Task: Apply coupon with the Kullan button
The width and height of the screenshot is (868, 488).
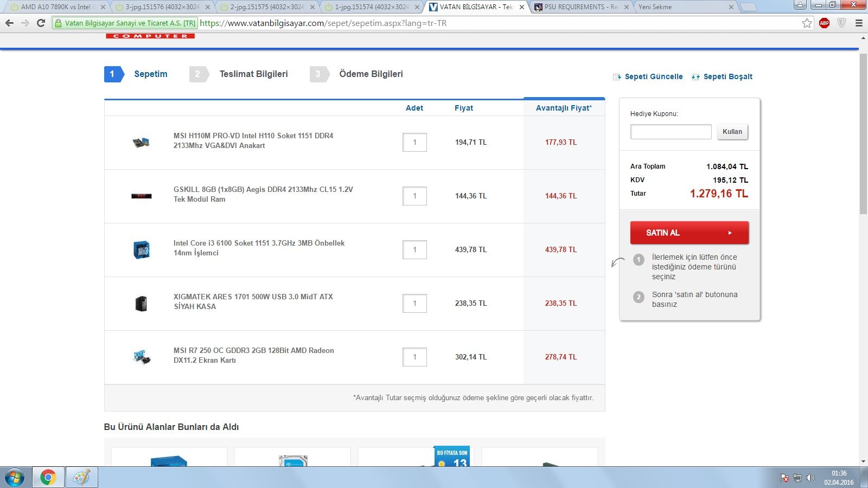Action: [732, 132]
